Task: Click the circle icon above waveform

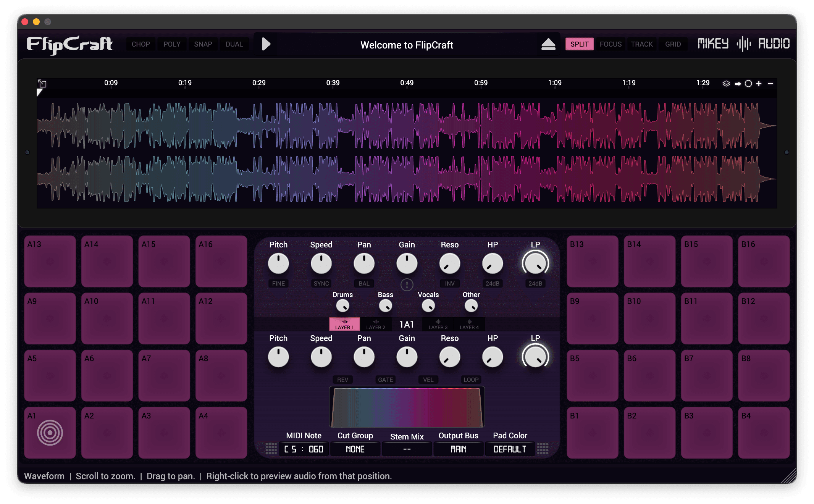Action: [x=748, y=84]
